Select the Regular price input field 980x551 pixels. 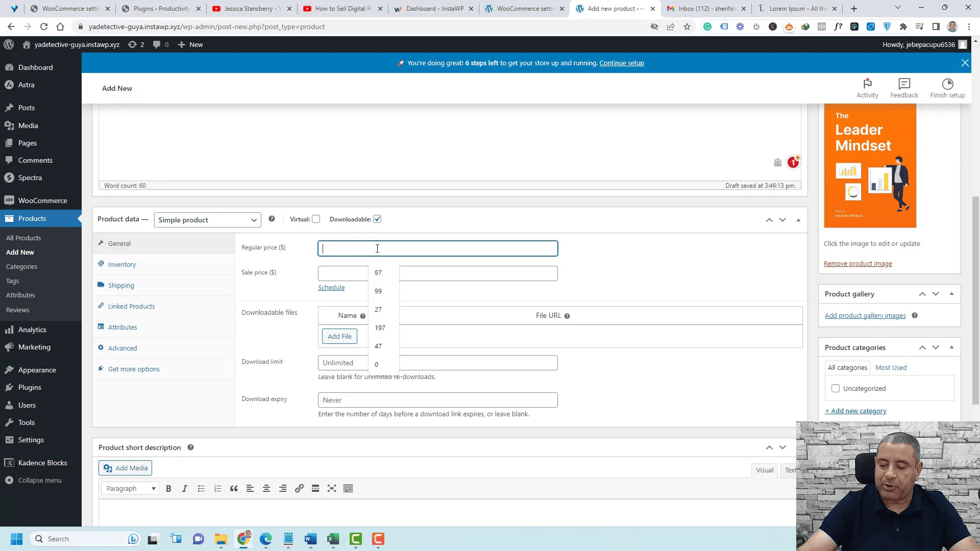[438, 247]
